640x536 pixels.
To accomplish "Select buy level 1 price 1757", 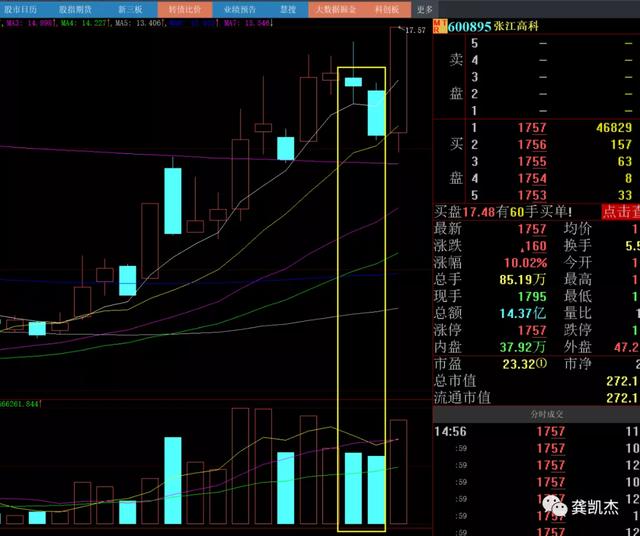I will [532, 128].
